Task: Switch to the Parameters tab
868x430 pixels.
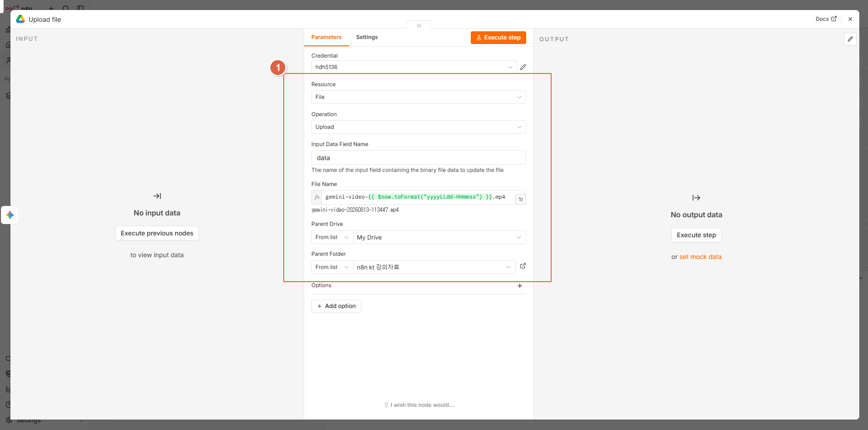Action: click(x=326, y=37)
